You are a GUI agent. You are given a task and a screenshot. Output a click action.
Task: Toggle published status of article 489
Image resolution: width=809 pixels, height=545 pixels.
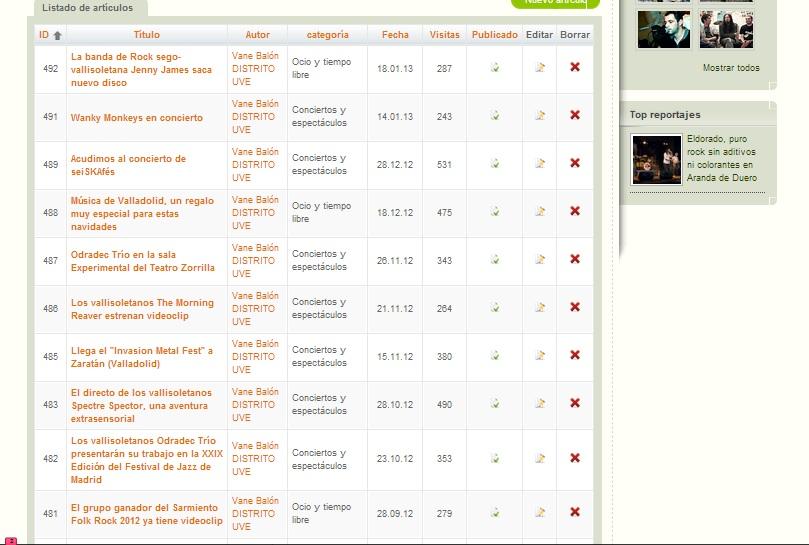[x=495, y=163]
